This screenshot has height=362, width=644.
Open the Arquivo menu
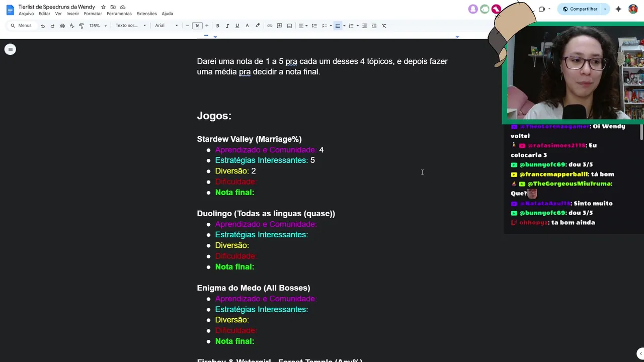26,14
